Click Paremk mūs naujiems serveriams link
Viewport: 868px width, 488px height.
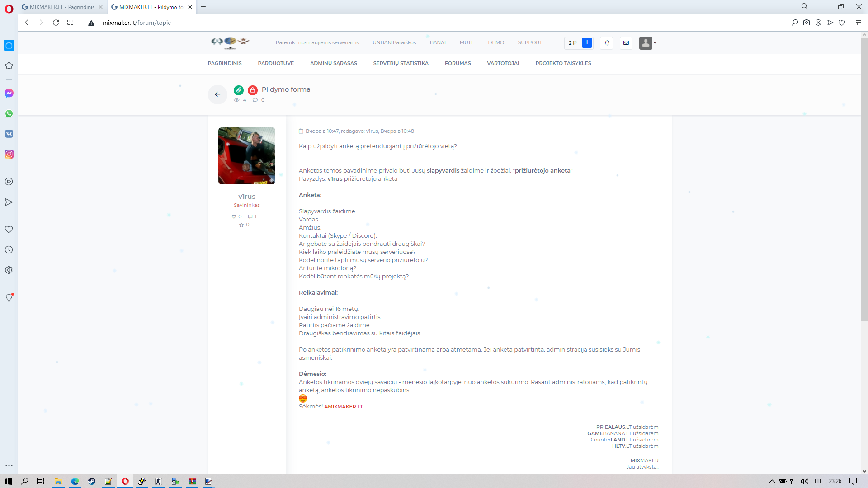pyautogui.click(x=317, y=42)
